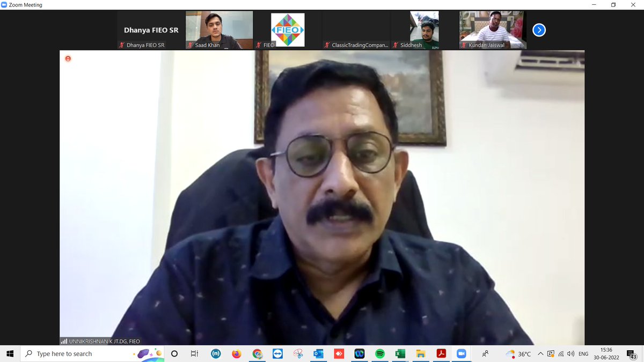Open the People icon in system tray
This screenshot has width=644, height=362.
[x=485, y=354]
